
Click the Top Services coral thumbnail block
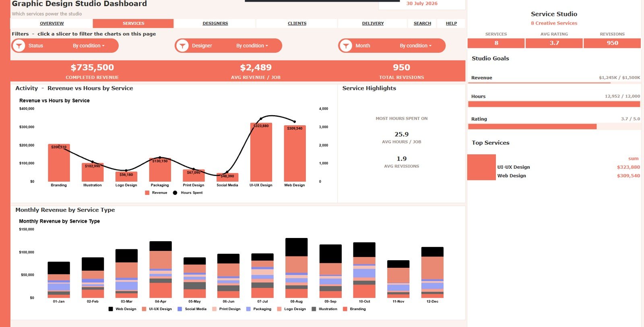(x=481, y=167)
